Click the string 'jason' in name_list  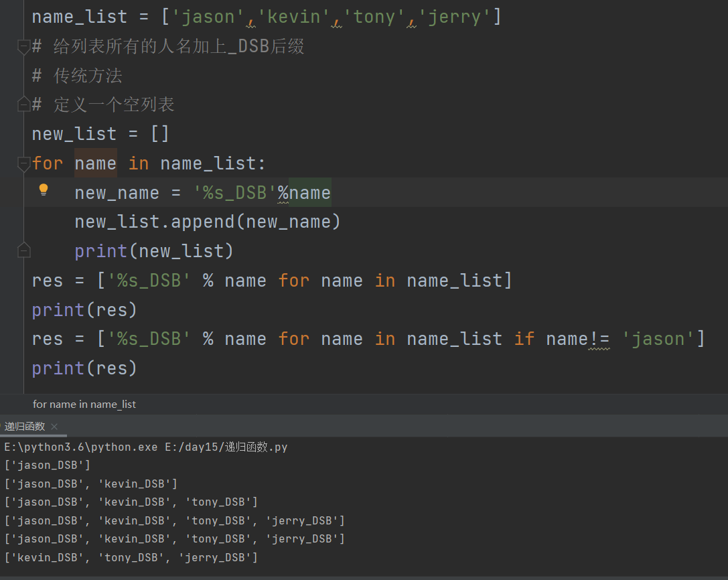(x=208, y=17)
